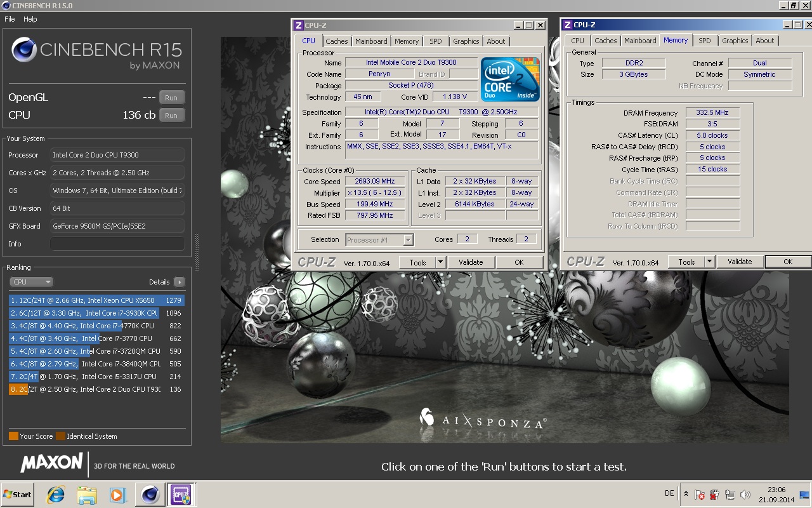Open CPU tab in Memory CPU-Z window
Screen dimensions: 812x508
577,41
